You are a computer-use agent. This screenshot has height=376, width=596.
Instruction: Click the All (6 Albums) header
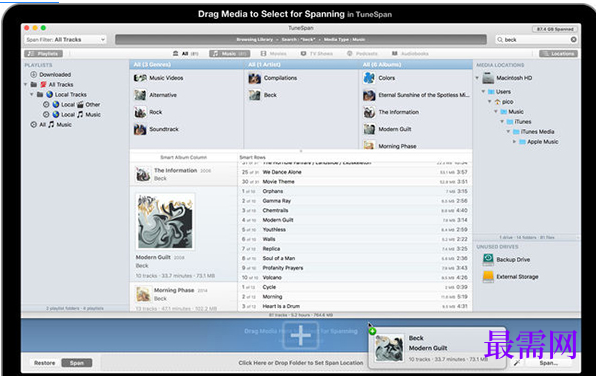(x=415, y=65)
